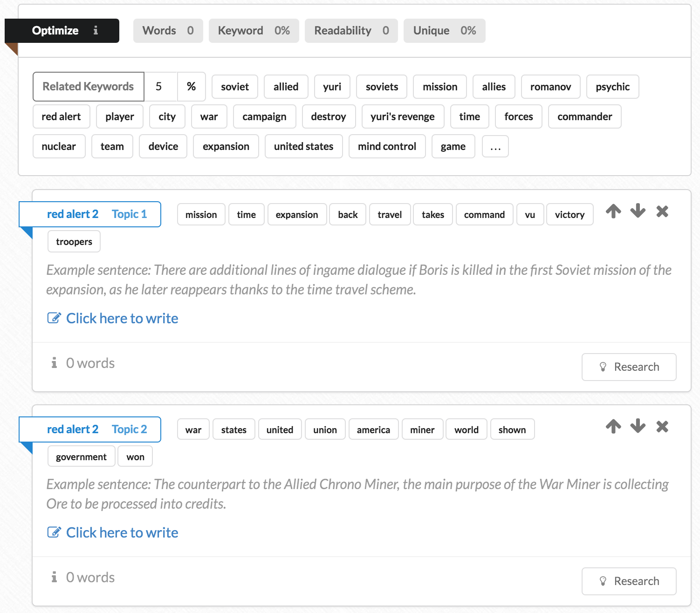Expand more keywords with the ellipsis button

pos(495,147)
